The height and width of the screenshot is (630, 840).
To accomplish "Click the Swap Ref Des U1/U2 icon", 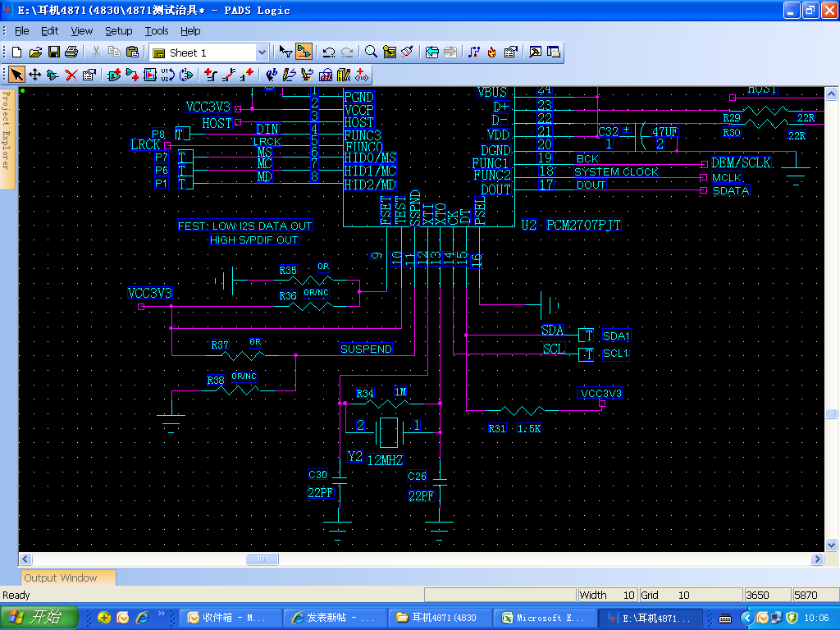I will (x=167, y=75).
